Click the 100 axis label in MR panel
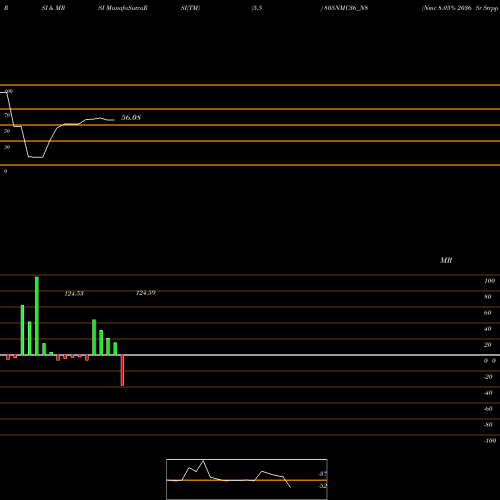500x500 pixels. tap(489, 281)
